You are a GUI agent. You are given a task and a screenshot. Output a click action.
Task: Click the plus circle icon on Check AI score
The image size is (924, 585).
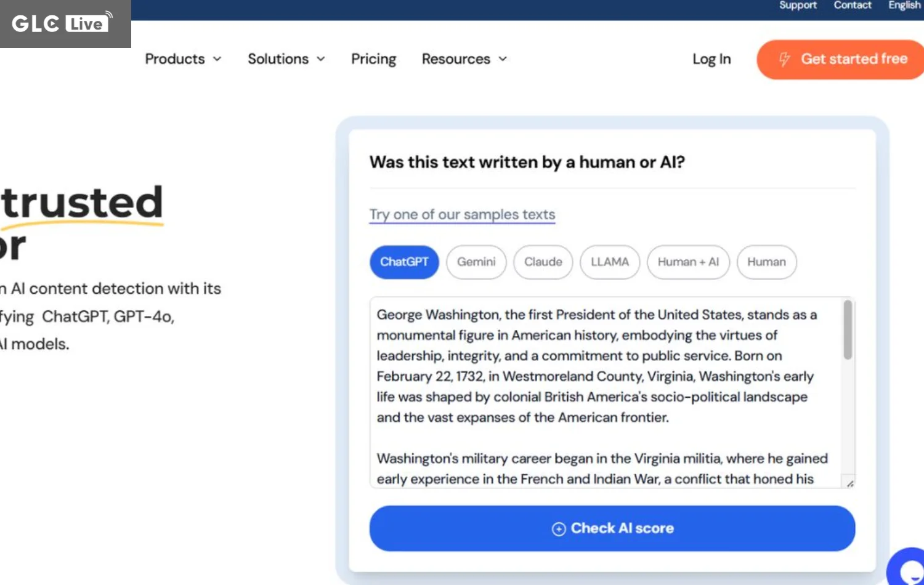559,529
